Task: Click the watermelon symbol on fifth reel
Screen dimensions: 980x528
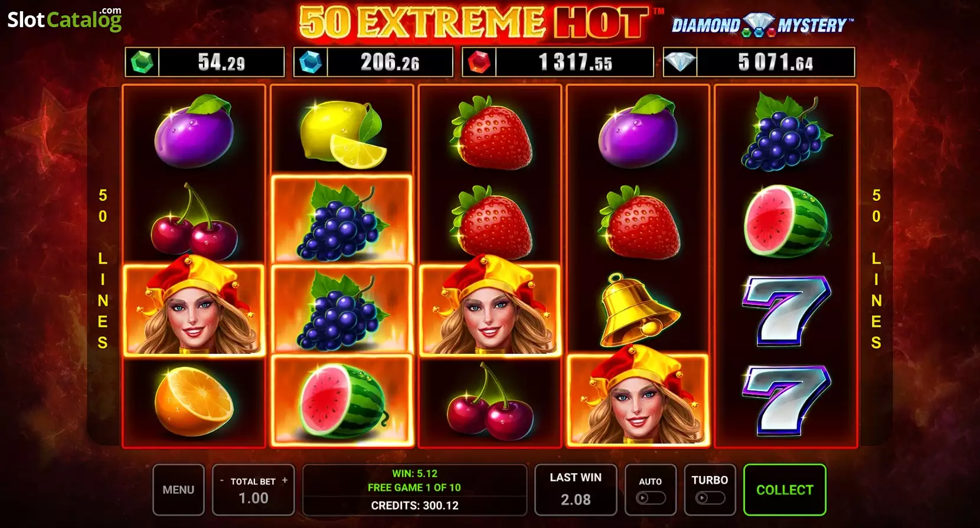Action: (786, 221)
